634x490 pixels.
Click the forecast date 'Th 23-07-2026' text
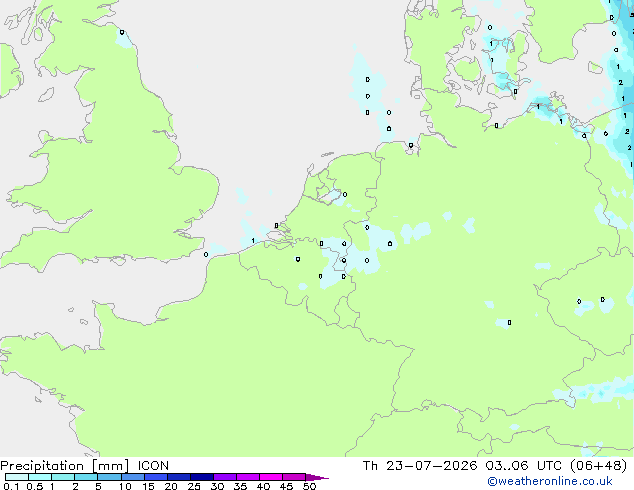(420, 466)
